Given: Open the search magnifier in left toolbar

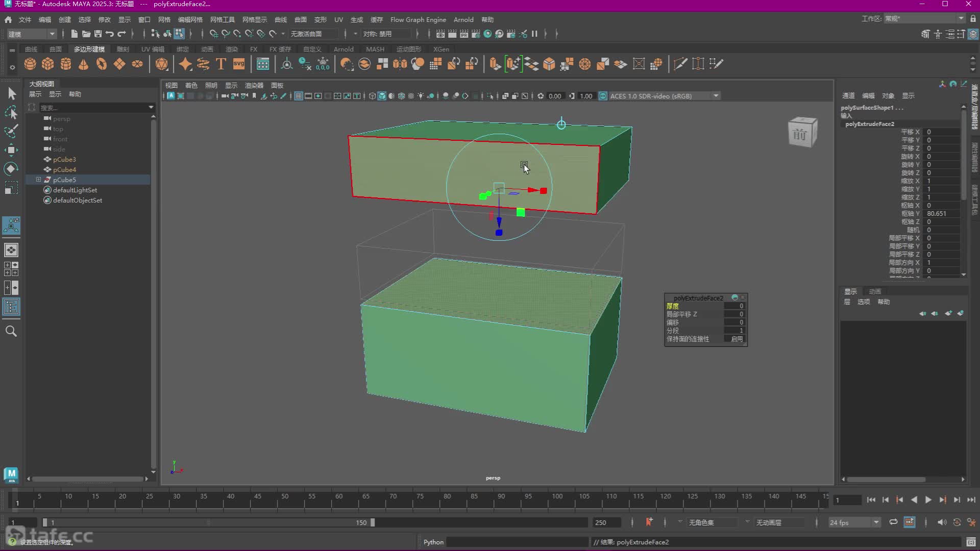Looking at the screenshot, I should click(x=11, y=331).
